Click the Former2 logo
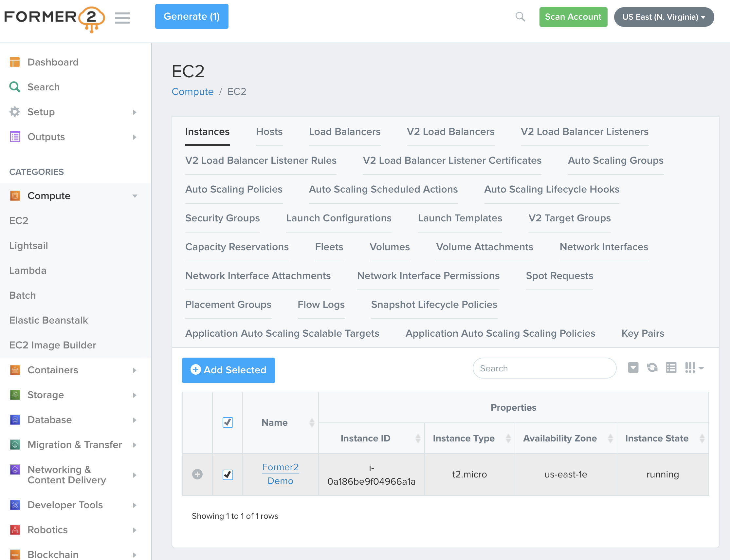The image size is (730, 560). tap(54, 18)
